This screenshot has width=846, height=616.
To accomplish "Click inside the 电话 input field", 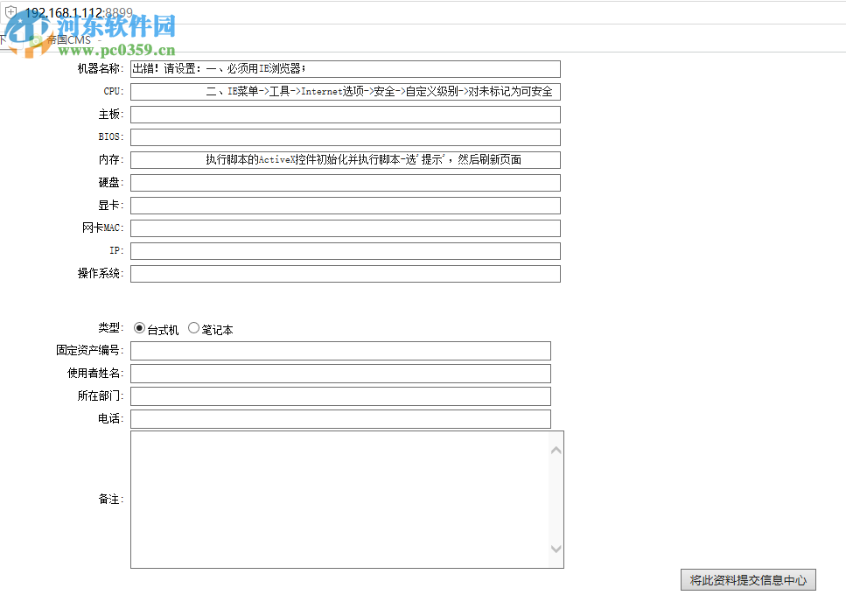I will (341, 418).
